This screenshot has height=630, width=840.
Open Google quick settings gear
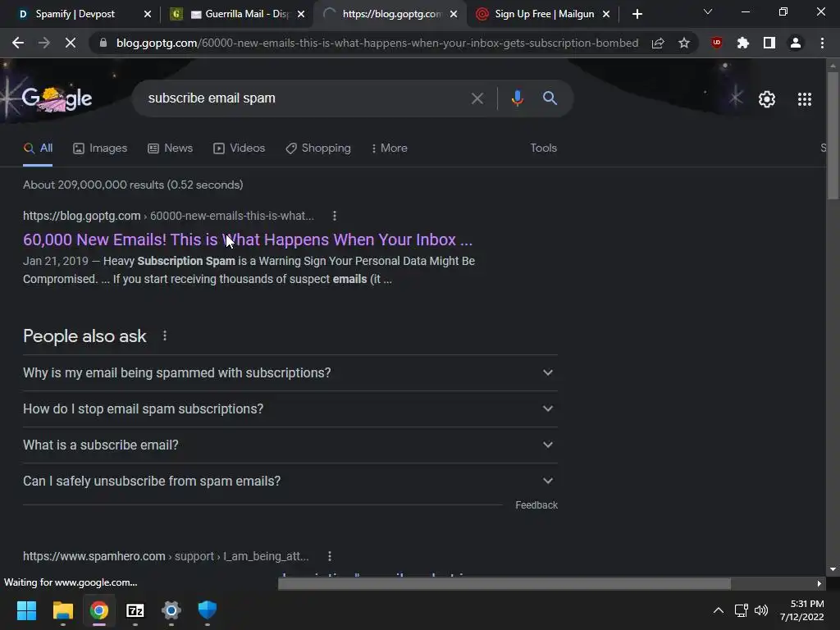pyautogui.click(x=767, y=99)
